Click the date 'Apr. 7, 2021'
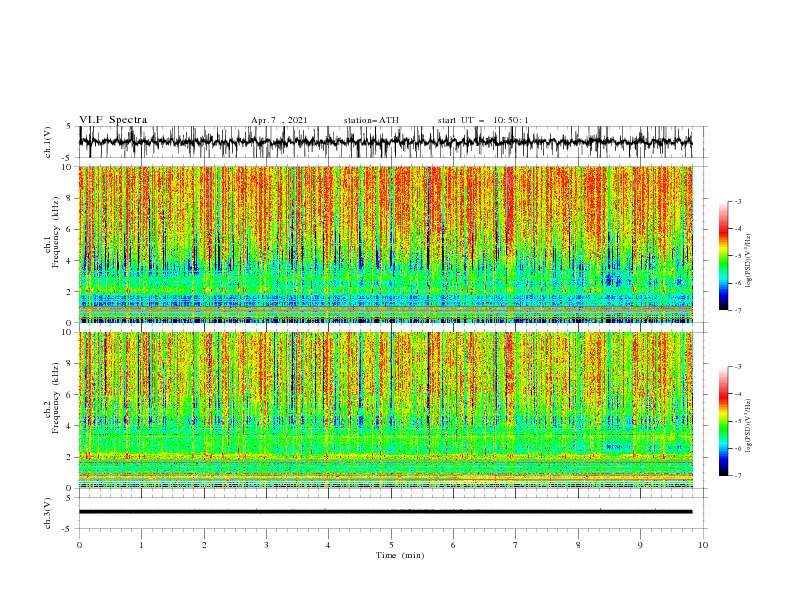The height and width of the screenshot is (612, 792). [279, 120]
